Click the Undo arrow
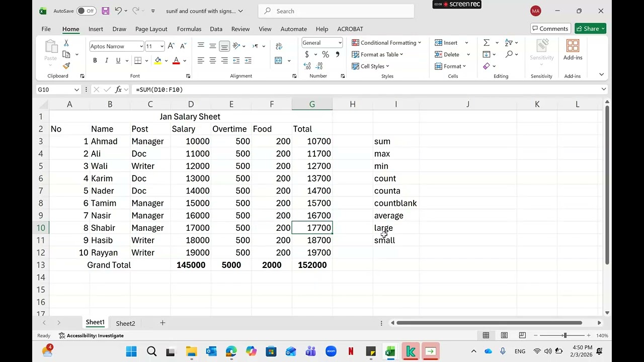The width and height of the screenshot is (644, 362). 118,11
